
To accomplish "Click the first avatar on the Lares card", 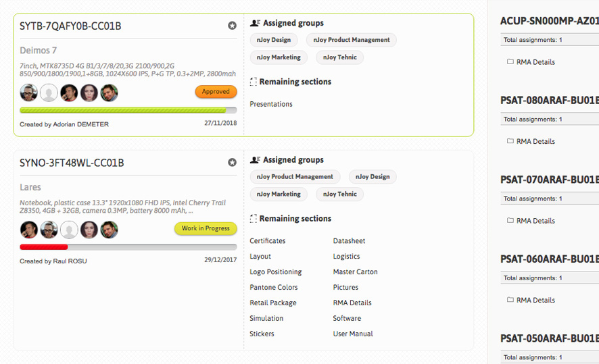I will click(29, 230).
